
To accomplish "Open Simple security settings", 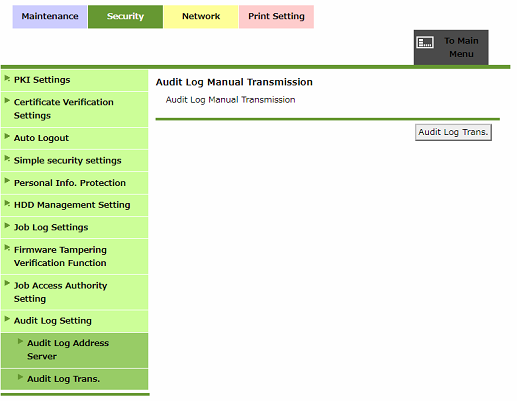I will coord(74,160).
